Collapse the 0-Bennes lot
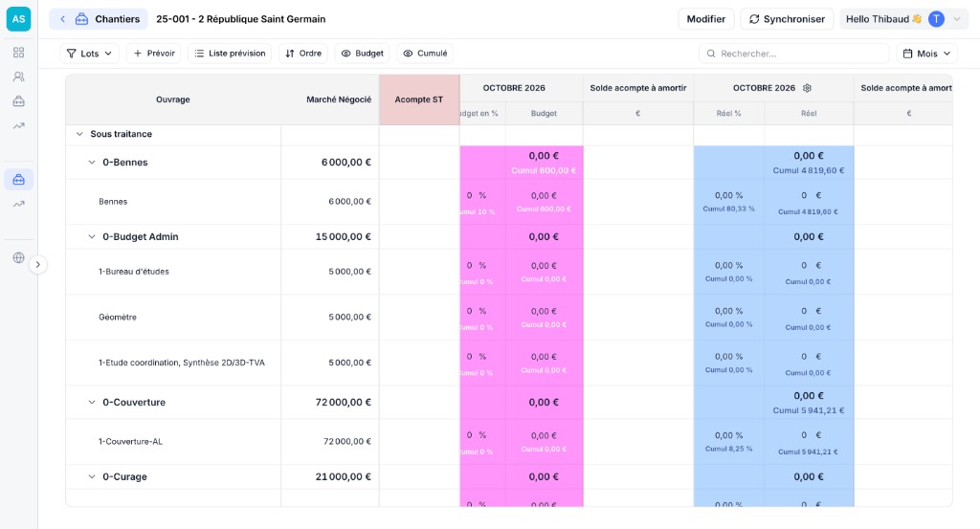Image resolution: width=980 pixels, height=529 pixels. coord(92,163)
